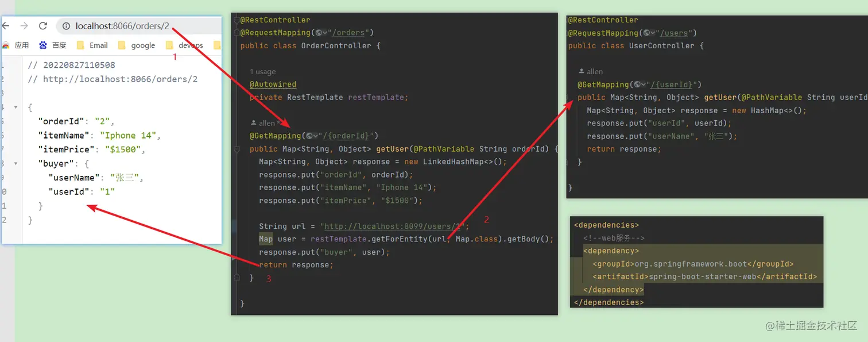Collapse the root JSON object
This screenshot has height=342, width=868.
point(15,107)
